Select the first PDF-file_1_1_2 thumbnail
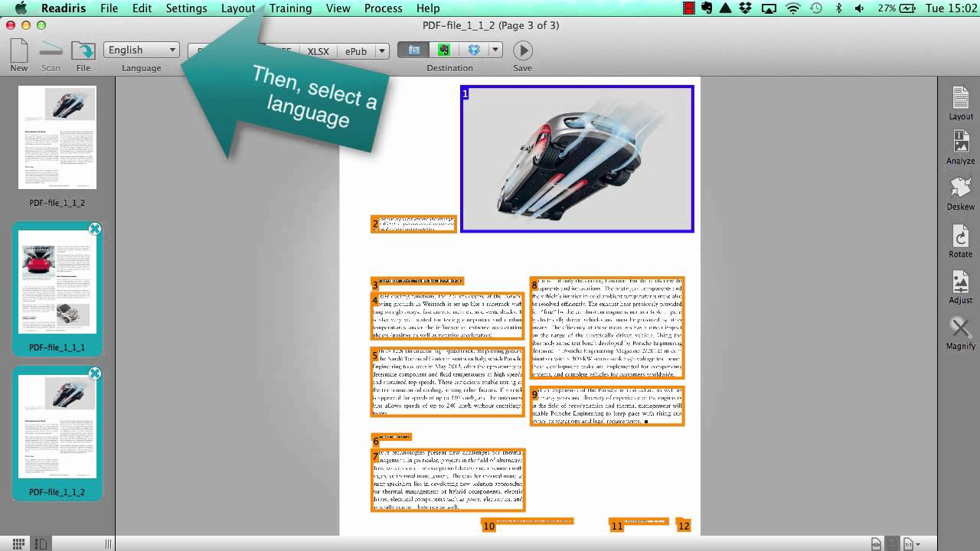This screenshot has height=551, width=980. coord(57,138)
